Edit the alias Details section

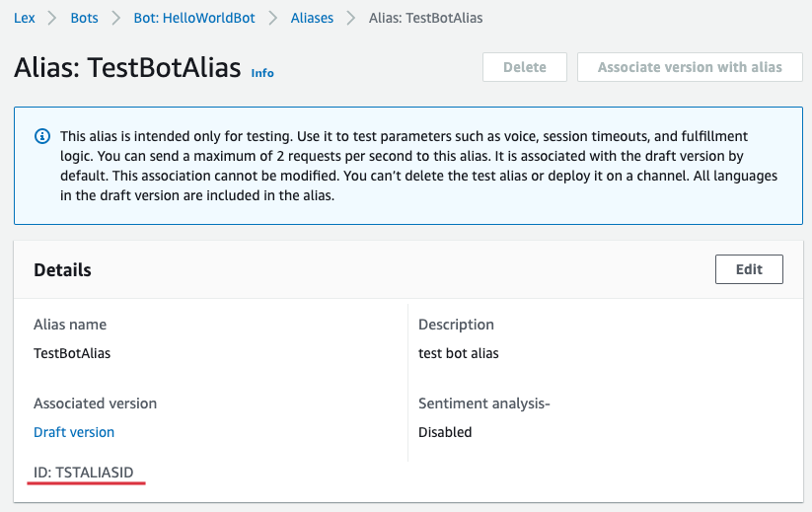[x=749, y=269]
